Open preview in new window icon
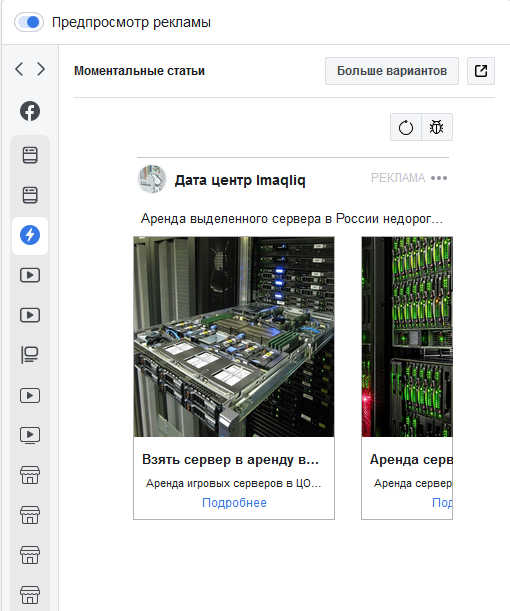This screenshot has width=510, height=611. tap(481, 71)
